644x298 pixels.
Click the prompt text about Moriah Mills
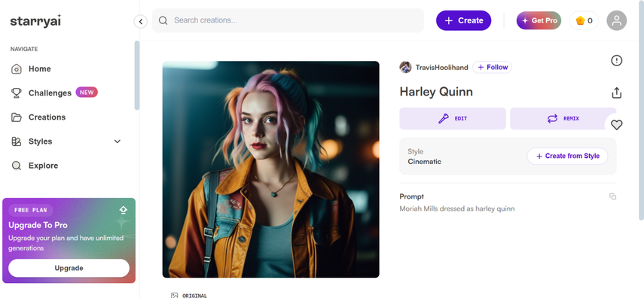point(457,208)
